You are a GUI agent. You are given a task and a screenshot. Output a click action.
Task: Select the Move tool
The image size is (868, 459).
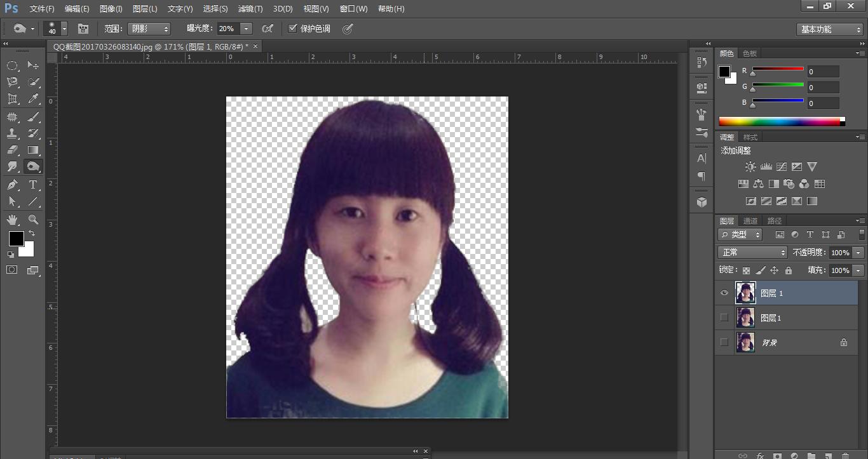pos(33,65)
